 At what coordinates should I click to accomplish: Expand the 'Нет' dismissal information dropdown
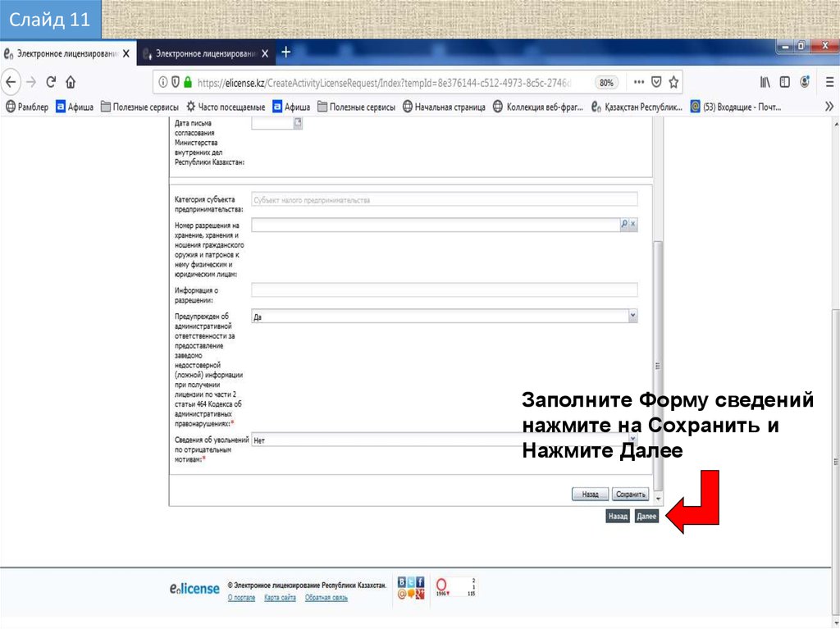(x=632, y=439)
